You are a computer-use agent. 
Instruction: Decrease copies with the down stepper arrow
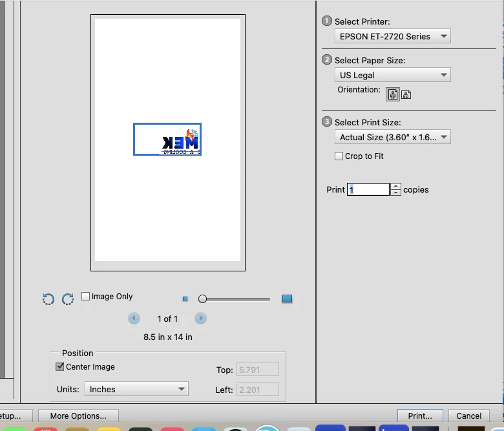[x=395, y=193]
